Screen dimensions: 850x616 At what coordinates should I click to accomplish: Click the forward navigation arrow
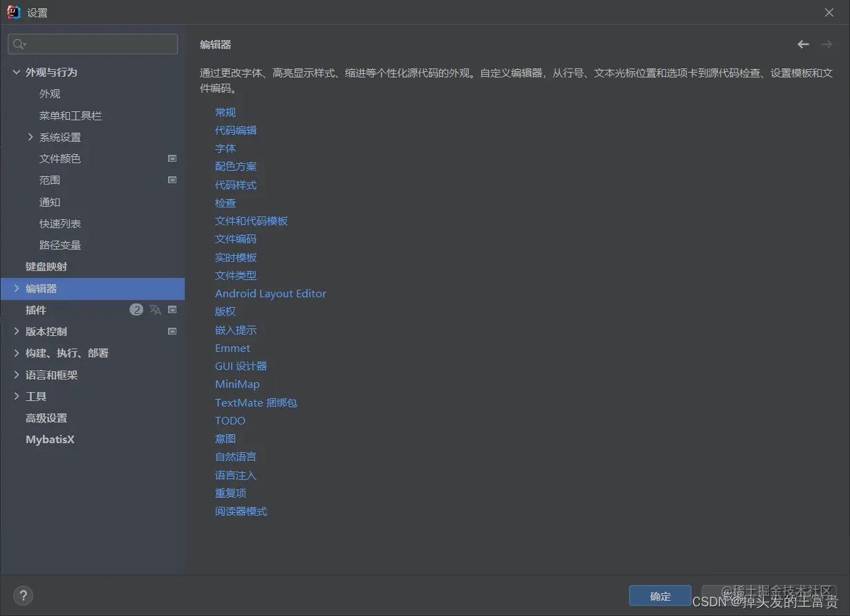click(827, 44)
